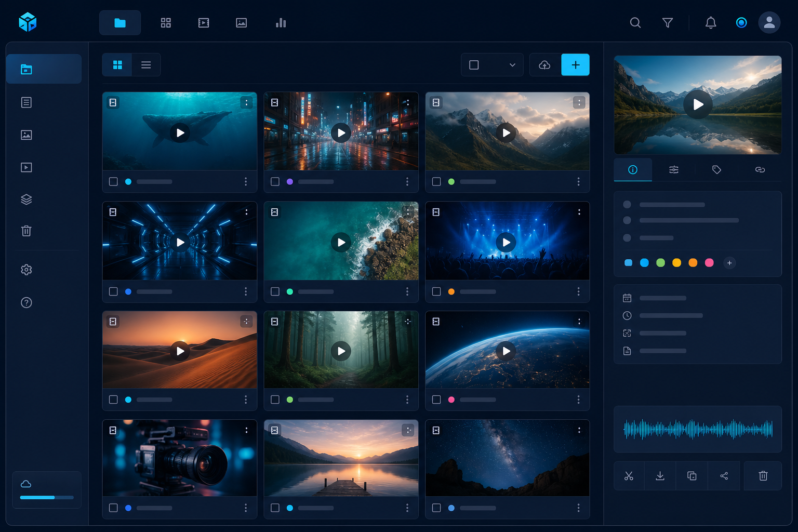Switch to the adjustment sliders tab
798x532 pixels.
pyautogui.click(x=674, y=170)
